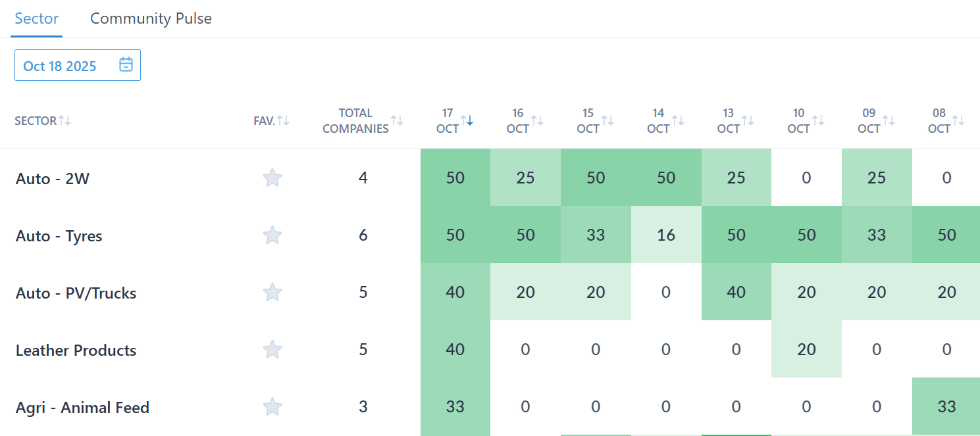Screen dimensions: 980x436
Task: Click the Auto - 2W 17 Oct heatmap cell
Action: 455,178
